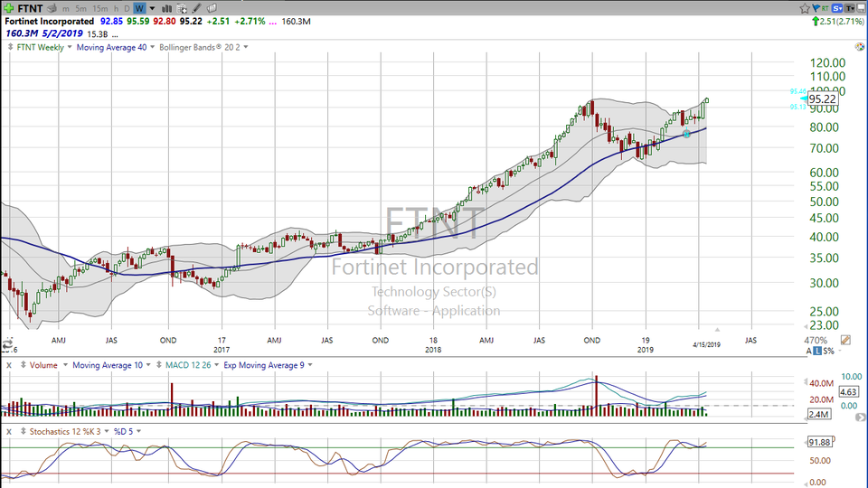Toggle the "S%" scale option
This screenshot has width=868, height=488.
pyautogui.click(x=829, y=351)
